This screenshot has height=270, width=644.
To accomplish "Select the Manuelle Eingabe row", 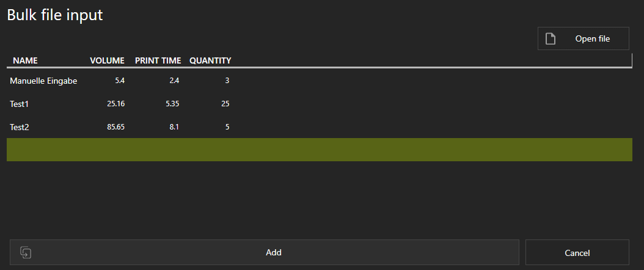I will (319, 81).
